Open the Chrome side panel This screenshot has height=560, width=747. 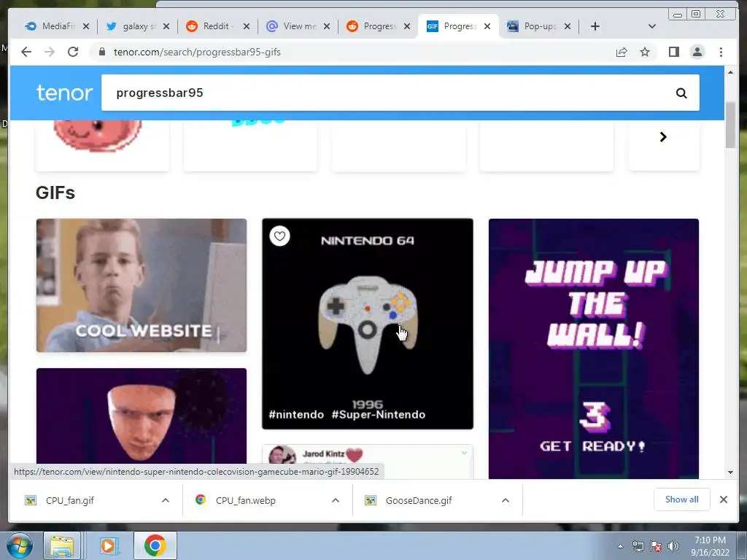673,52
